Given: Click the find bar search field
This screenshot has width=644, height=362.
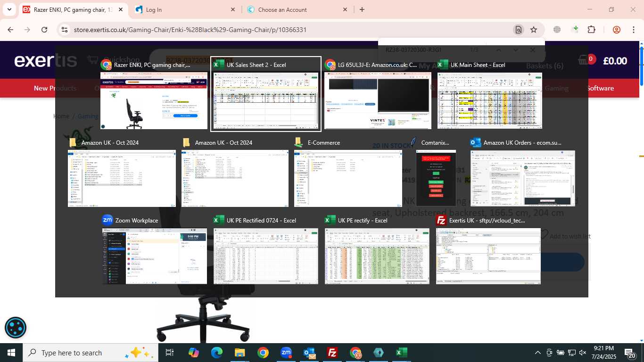Looking at the screenshot, I should click(x=424, y=49).
